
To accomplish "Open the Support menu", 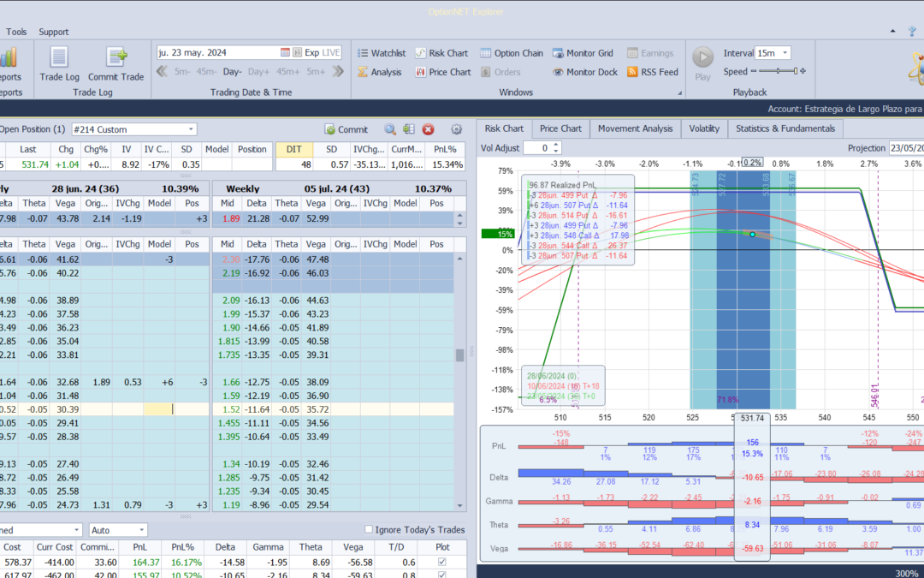I will coord(54,32).
